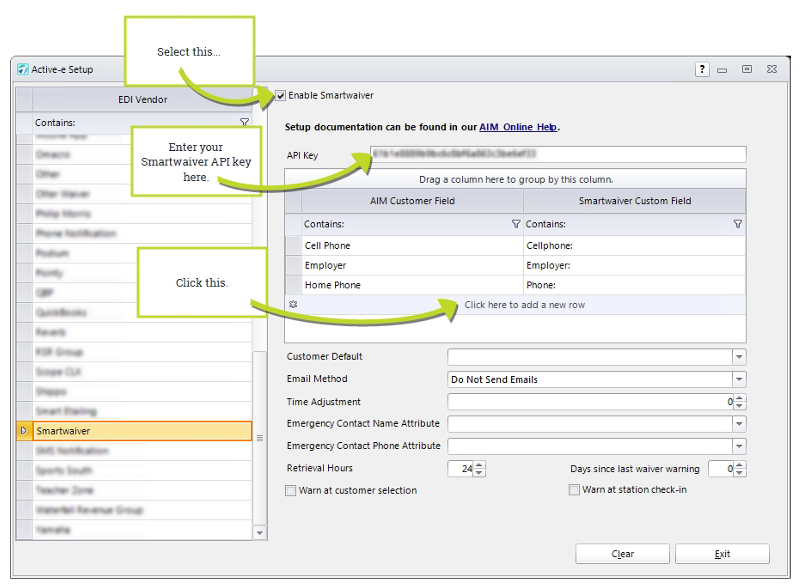Open the Smartwaiver Custom Field filter funnel

(738, 224)
